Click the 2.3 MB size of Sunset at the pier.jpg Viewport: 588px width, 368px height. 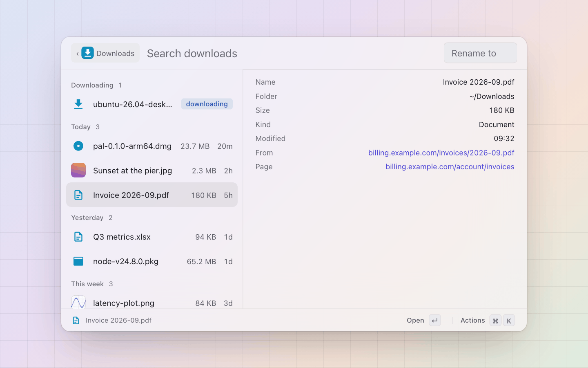tap(204, 171)
